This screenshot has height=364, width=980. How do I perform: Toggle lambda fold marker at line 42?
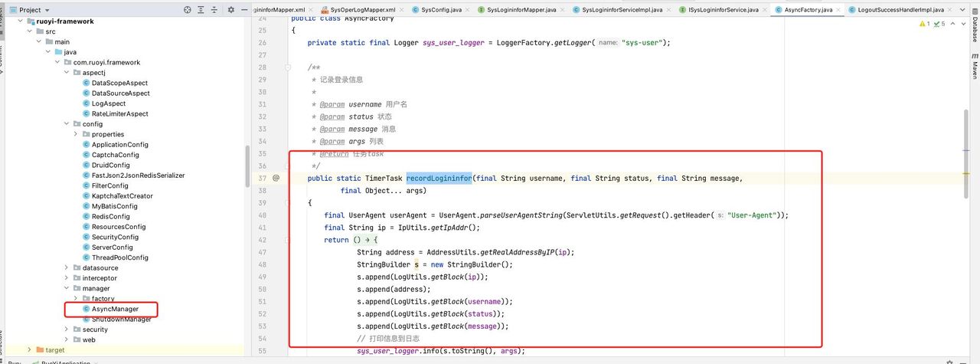288,240
